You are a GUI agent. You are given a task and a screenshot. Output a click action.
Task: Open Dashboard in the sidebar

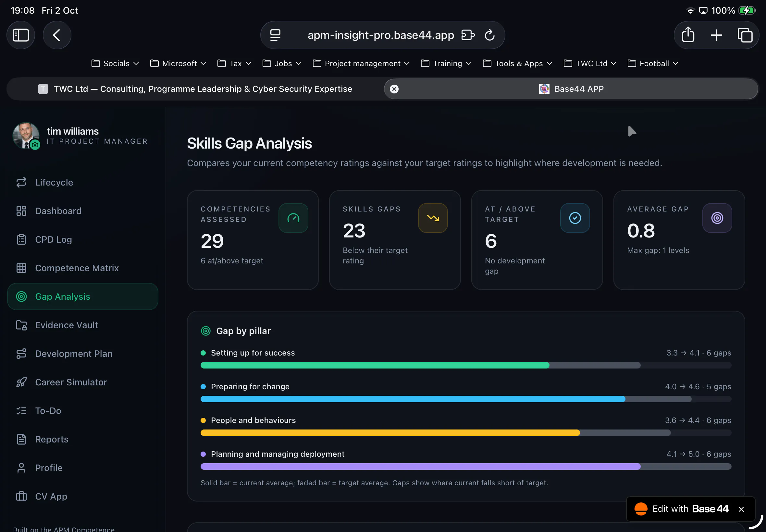click(x=82, y=211)
